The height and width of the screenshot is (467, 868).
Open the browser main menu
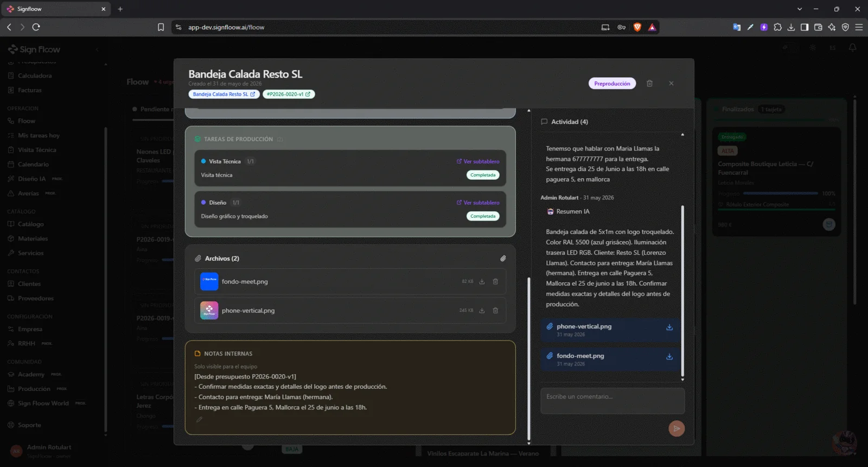pos(859,27)
